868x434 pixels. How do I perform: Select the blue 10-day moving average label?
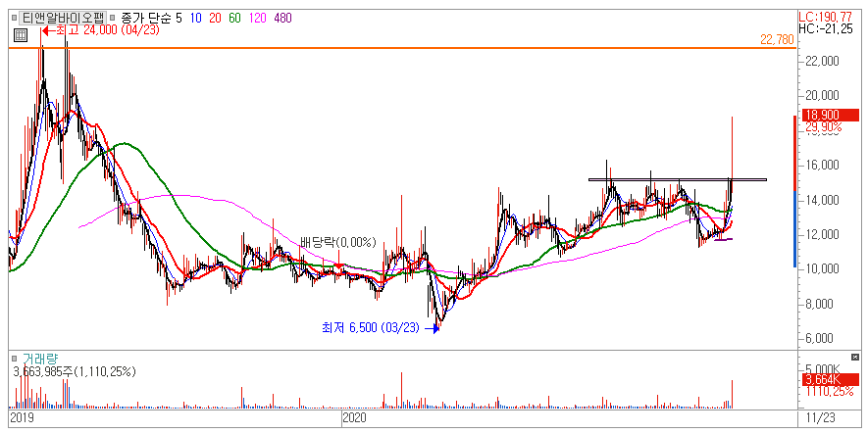tap(195, 18)
